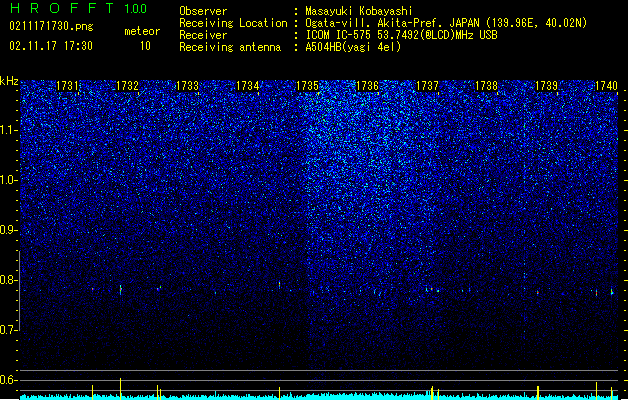Click the 'Receiving antenna' field label

point(230,47)
